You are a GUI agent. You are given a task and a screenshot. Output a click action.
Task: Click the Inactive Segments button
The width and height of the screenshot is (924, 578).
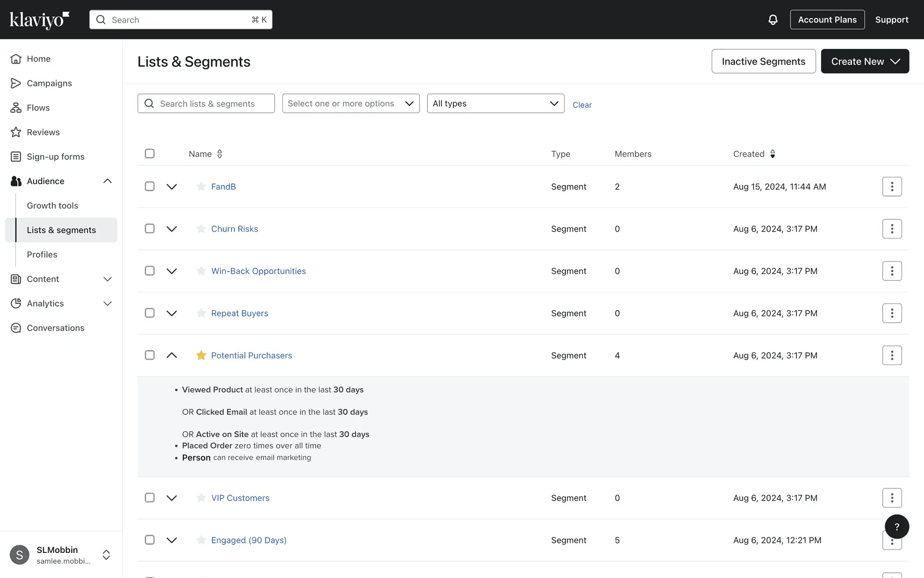point(763,61)
